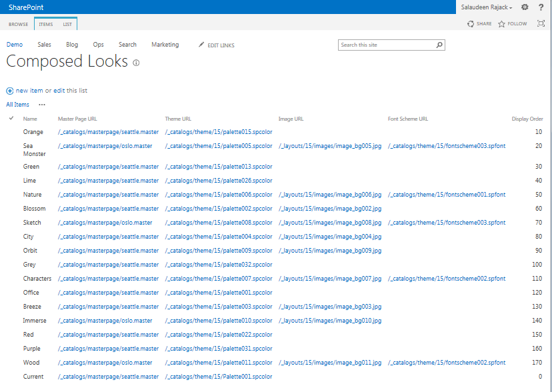Open Grey row palette032.spcolor link

[219, 265]
